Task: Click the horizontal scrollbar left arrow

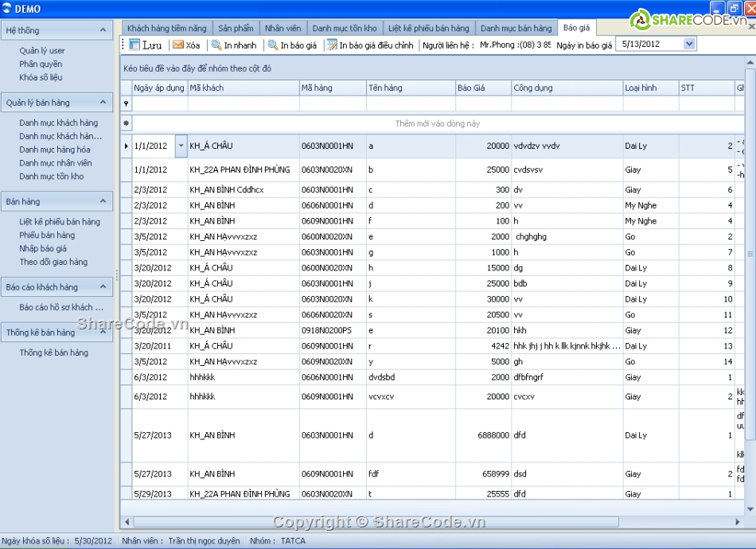Action: [x=127, y=522]
